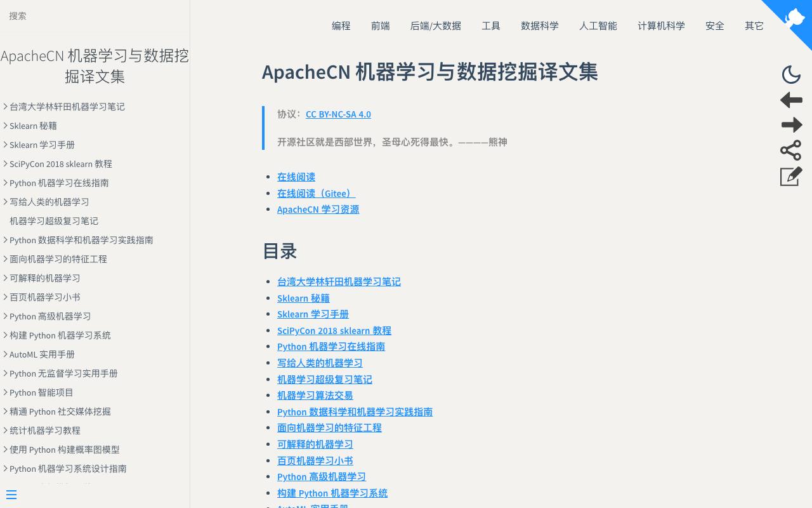The image size is (812, 508).
Task: Open the 在线阅读 link
Action: coord(296,177)
